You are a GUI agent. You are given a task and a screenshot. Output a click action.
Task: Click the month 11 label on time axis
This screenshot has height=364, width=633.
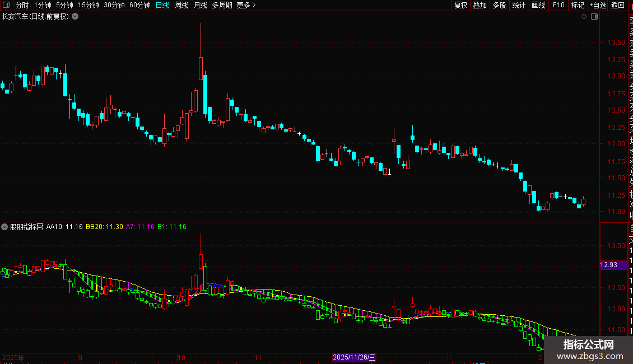258,357
